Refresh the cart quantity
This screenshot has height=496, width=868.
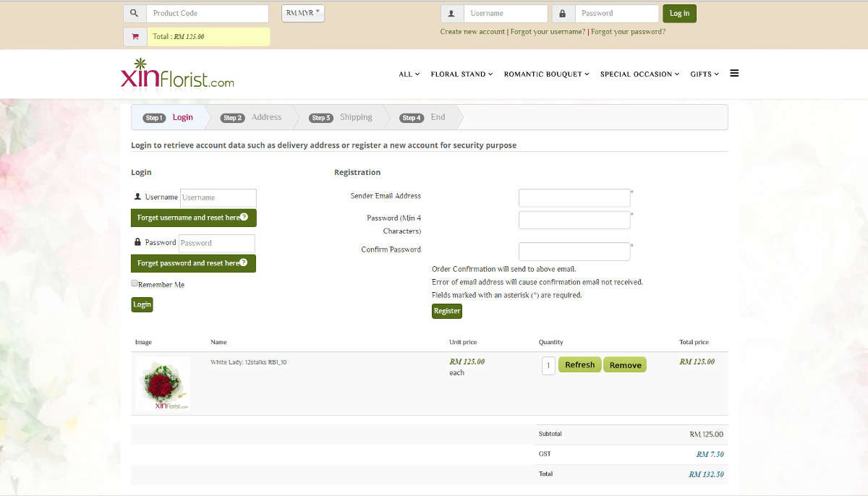click(579, 365)
